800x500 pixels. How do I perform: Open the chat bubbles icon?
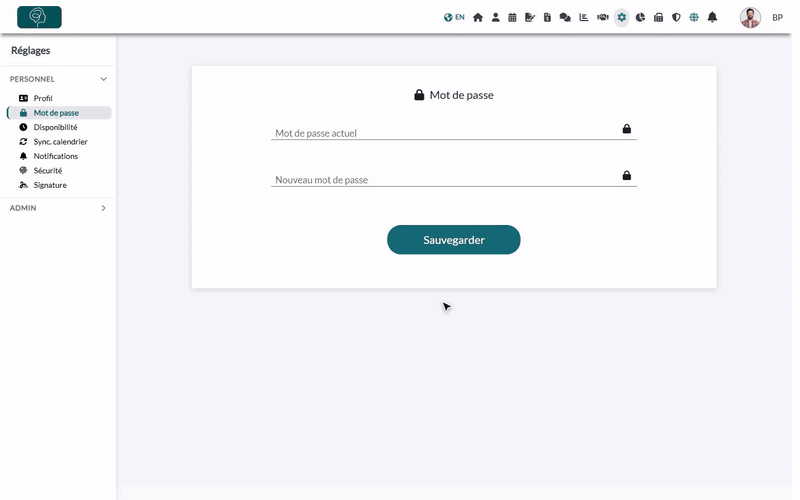click(x=565, y=17)
